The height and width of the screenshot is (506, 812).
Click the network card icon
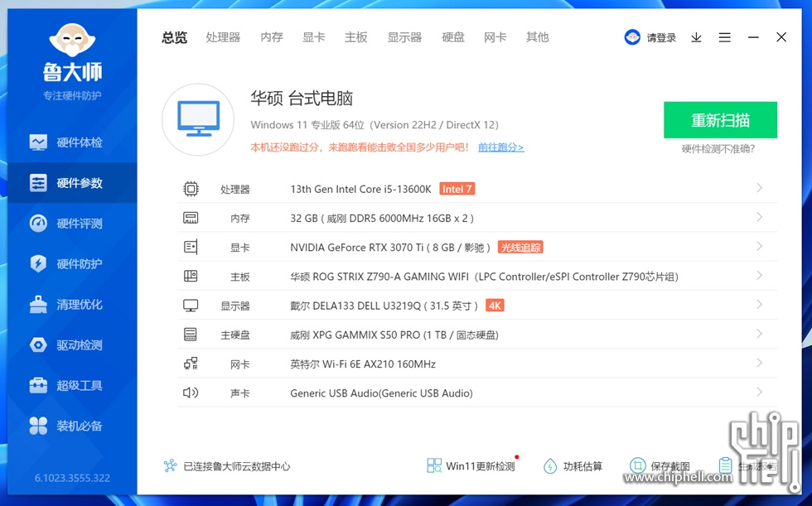pyautogui.click(x=191, y=364)
